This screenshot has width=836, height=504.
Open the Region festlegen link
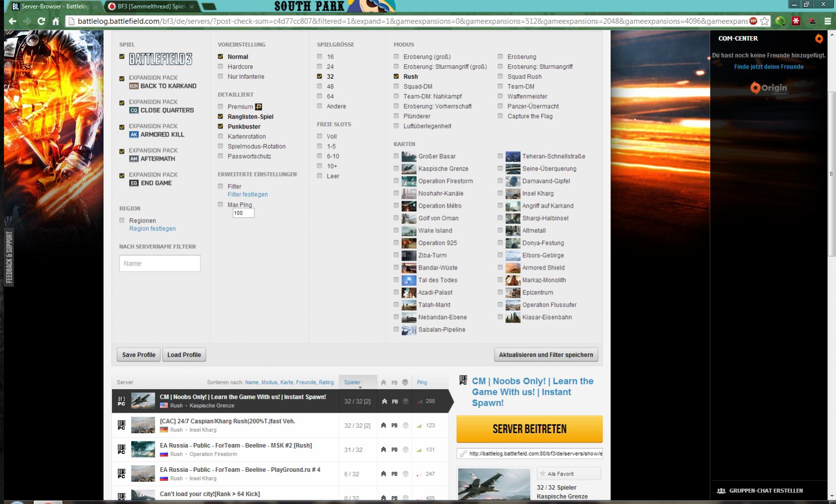point(152,229)
